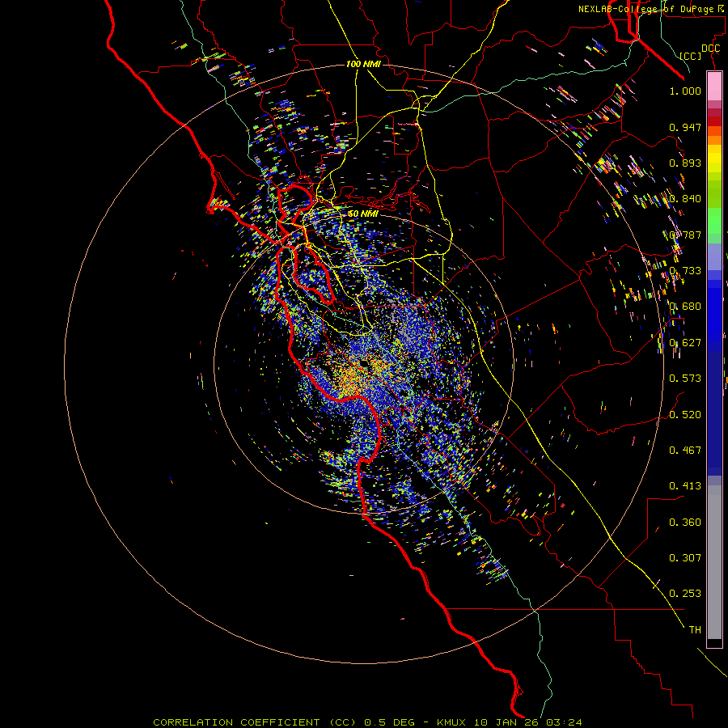Click the 0.947 legend value
Image resolution: width=728 pixels, height=728 pixels.
[x=685, y=127]
